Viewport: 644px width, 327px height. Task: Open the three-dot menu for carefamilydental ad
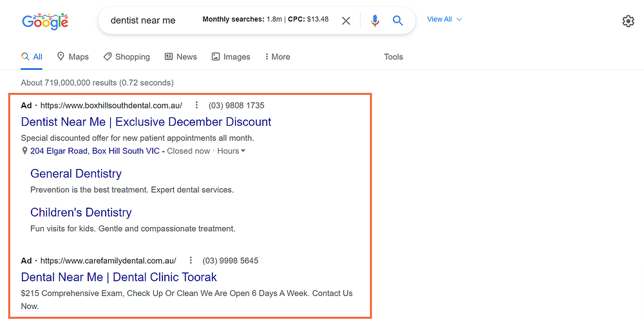pos(191,261)
